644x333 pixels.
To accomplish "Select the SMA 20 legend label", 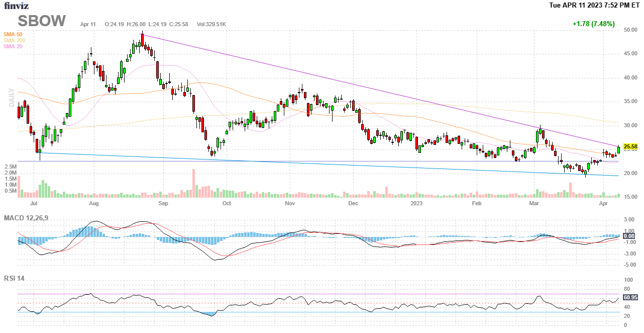I will tap(13, 46).
